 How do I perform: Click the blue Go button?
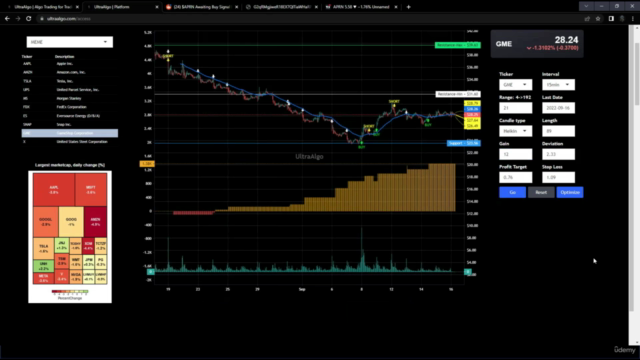(512, 192)
